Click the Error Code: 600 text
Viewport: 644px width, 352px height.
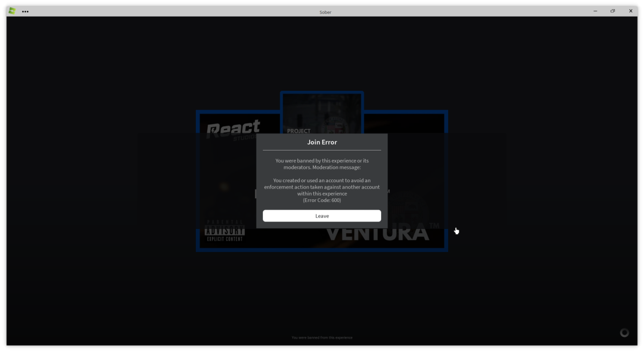click(322, 200)
